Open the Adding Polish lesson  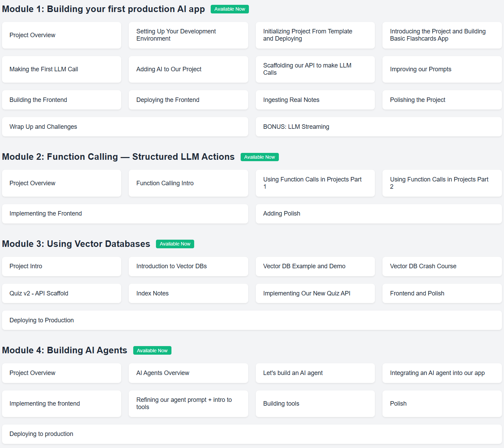(x=379, y=214)
